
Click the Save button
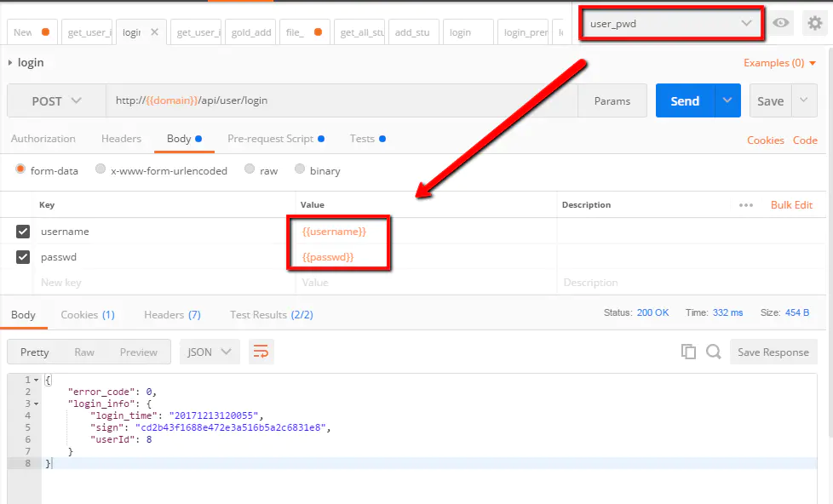click(770, 100)
